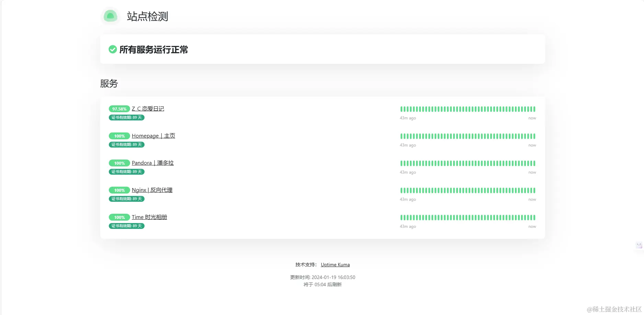Click the heartbeat bar for Homepage

point(468,136)
